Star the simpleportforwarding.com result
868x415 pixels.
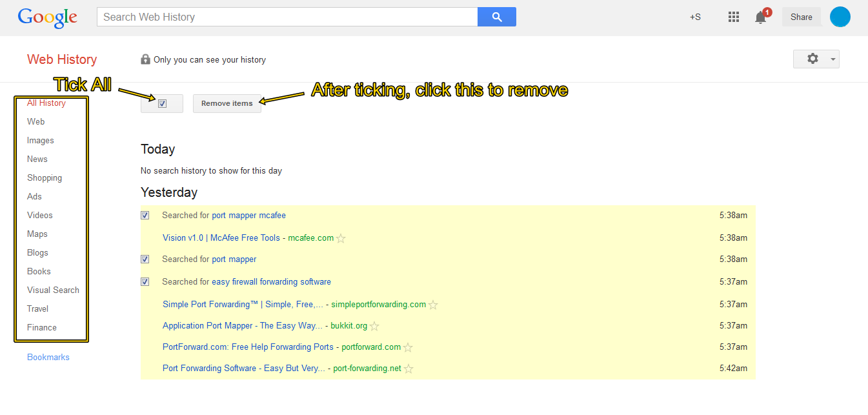[434, 305]
